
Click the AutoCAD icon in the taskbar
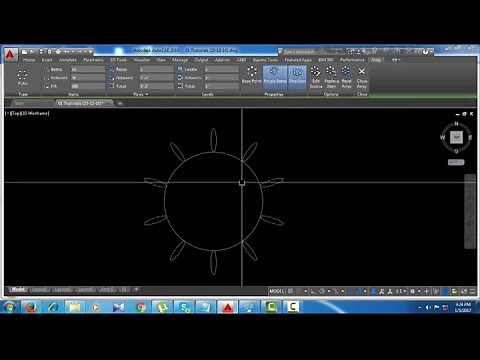[x=227, y=307]
